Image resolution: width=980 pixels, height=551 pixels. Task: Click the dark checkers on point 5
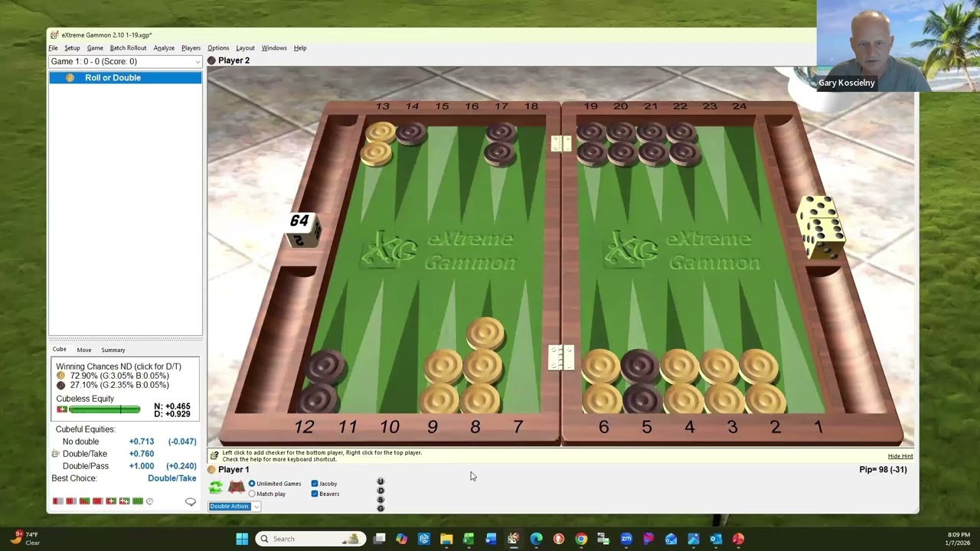coord(641,381)
